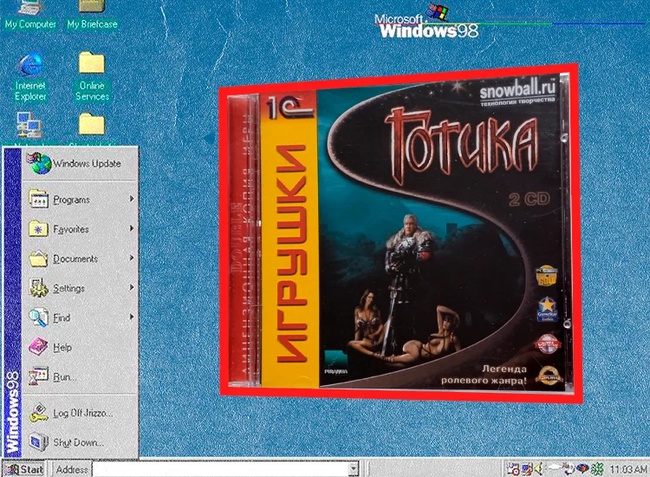
Task: Select the Log Off entry in the Start menu
Action: click(80, 413)
